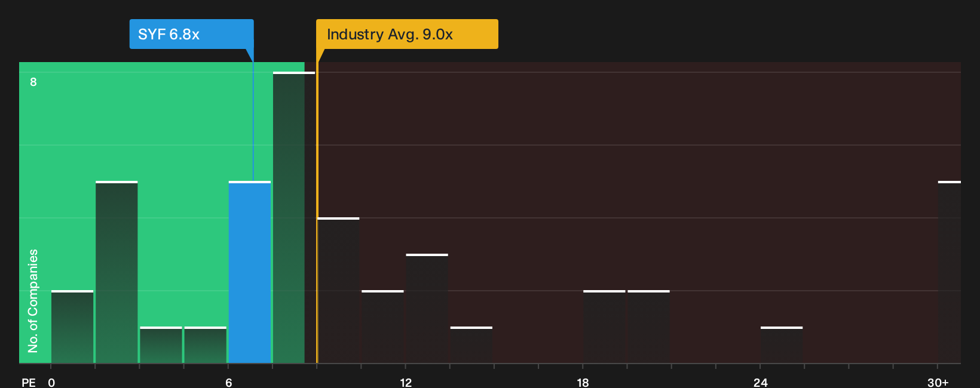Select the bar starting at PE 24

click(x=782, y=345)
